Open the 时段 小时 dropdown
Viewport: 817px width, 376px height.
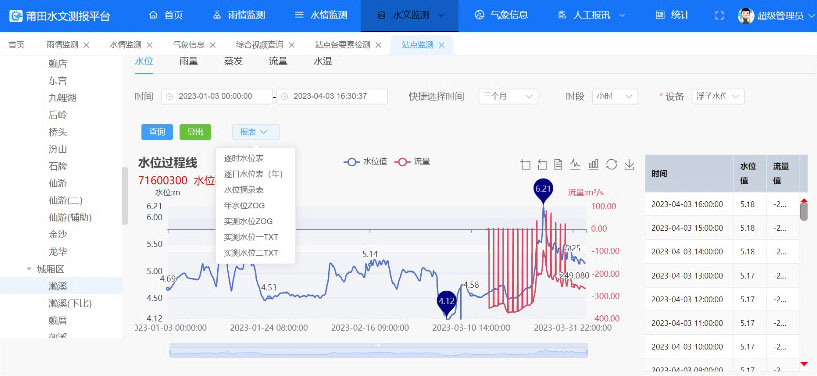[x=615, y=96]
